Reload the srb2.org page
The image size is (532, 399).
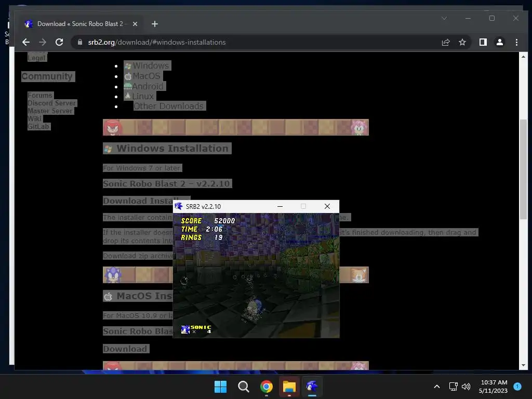[x=59, y=42]
